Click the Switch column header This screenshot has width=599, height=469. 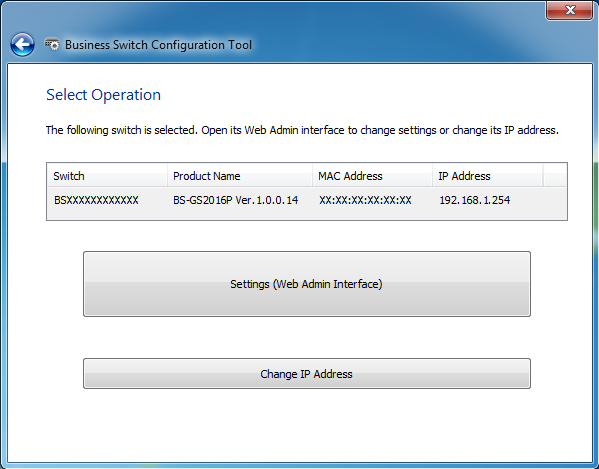(x=107, y=176)
